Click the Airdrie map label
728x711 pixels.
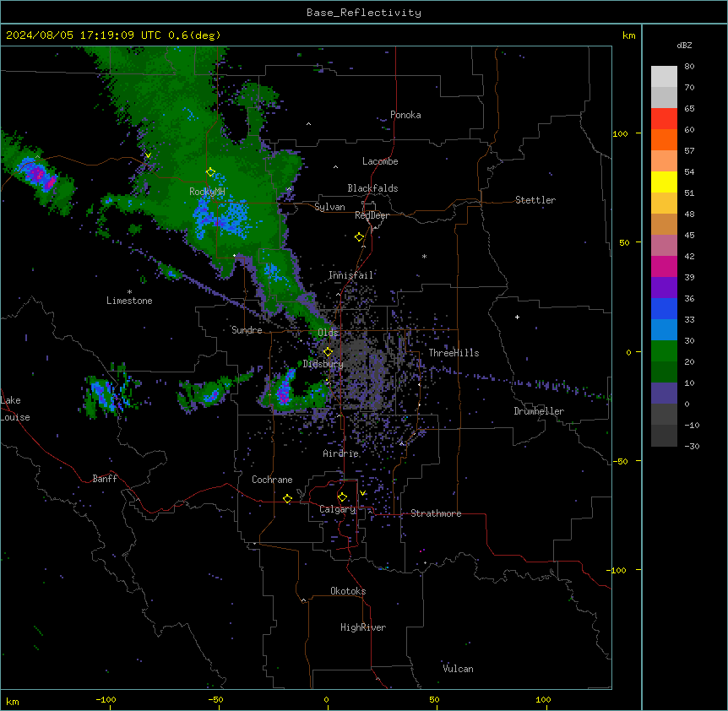pyautogui.click(x=341, y=453)
